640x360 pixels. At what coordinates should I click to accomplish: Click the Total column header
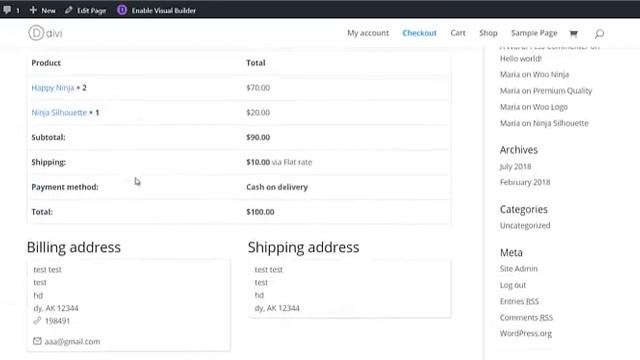[x=256, y=63]
